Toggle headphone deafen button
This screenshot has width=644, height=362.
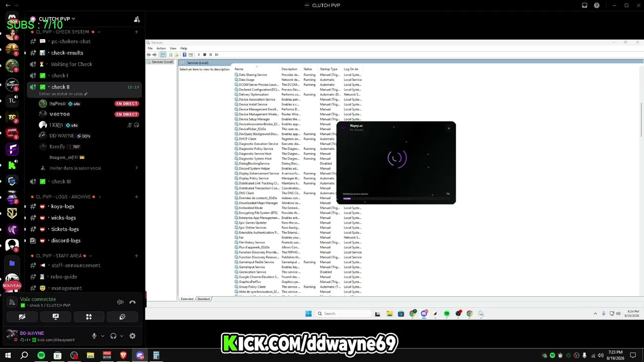click(x=113, y=336)
